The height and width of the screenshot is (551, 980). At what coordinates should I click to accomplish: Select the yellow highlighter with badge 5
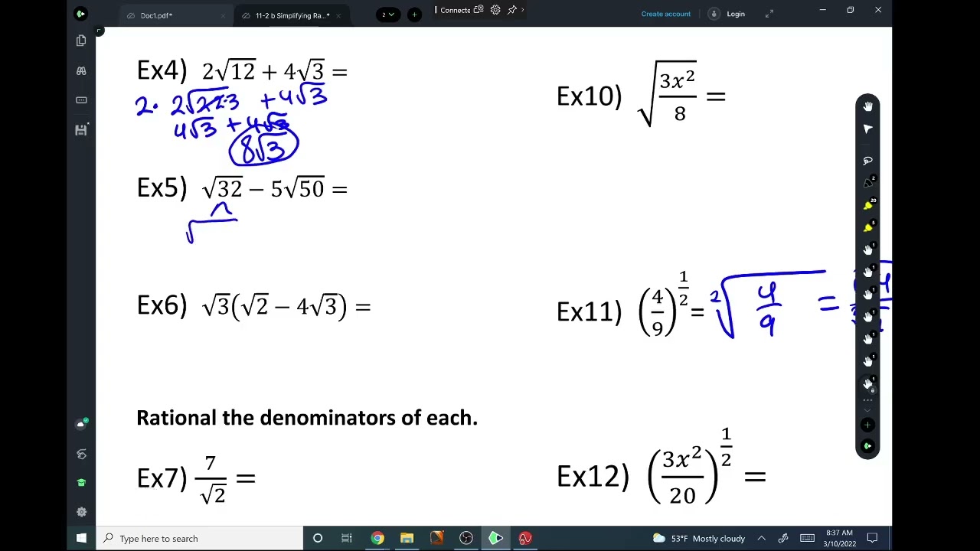(867, 227)
